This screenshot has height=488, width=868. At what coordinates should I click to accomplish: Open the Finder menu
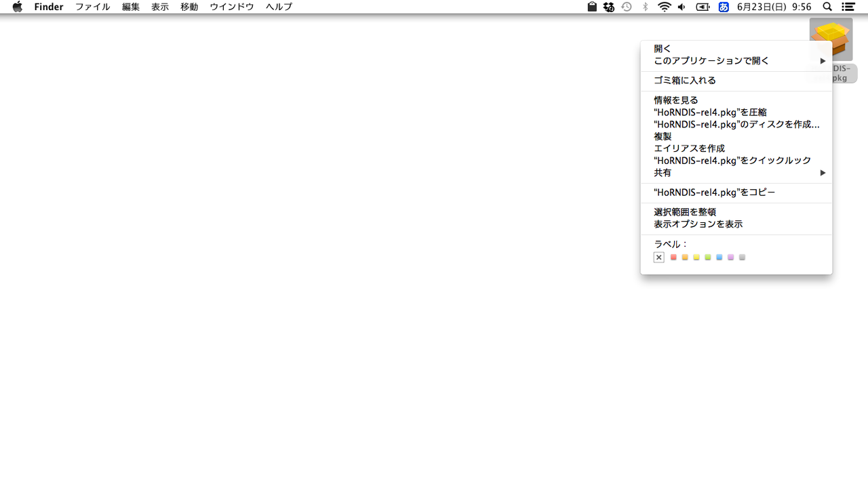coord(49,7)
